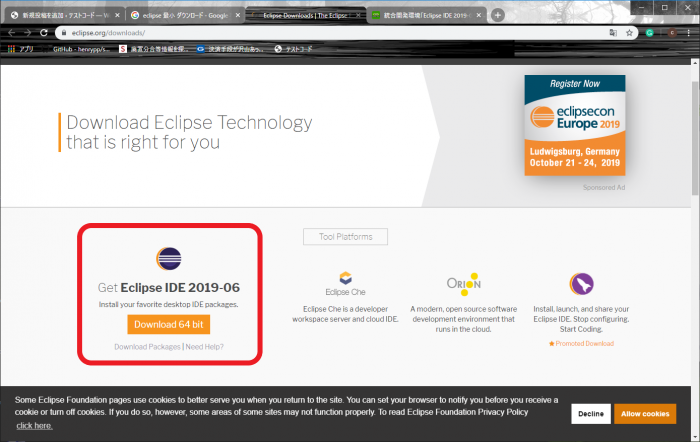The height and width of the screenshot is (442, 700).
Task: Open the last bookmark with globe icon
Action: pos(293,49)
